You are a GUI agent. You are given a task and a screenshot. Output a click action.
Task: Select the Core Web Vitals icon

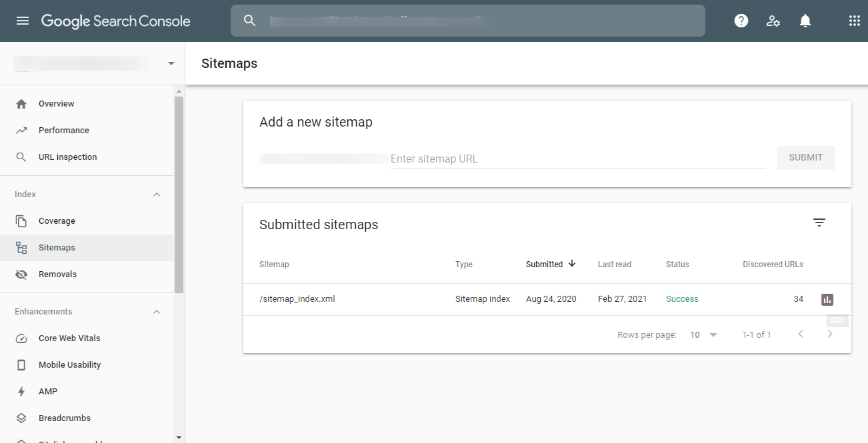[21, 338]
